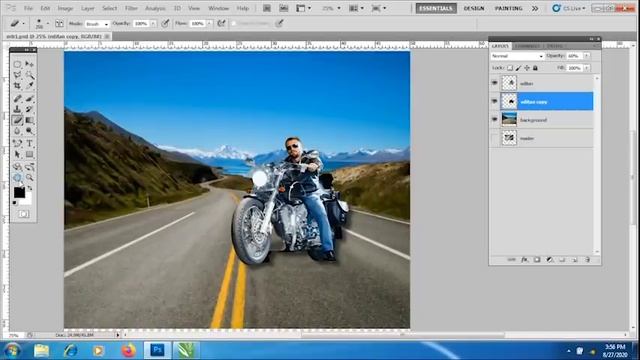Select the 3D Object Rotate tool
The width and height of the screenshot is (640, 360).
coord(17,167)
